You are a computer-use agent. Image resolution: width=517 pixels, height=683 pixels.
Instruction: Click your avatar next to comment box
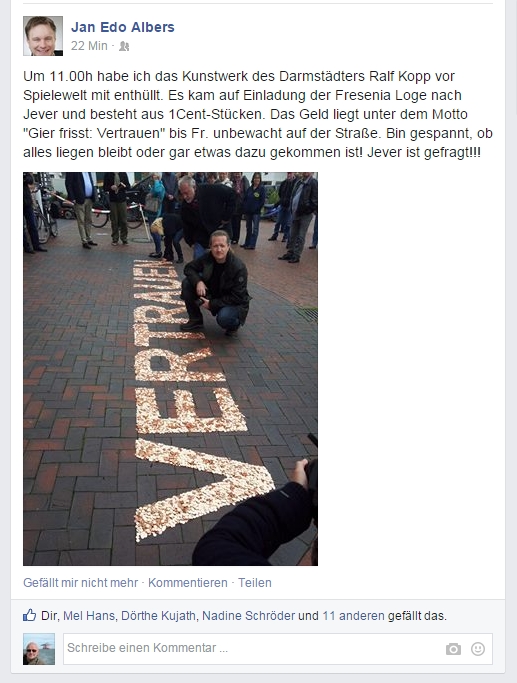pos(39,649)
